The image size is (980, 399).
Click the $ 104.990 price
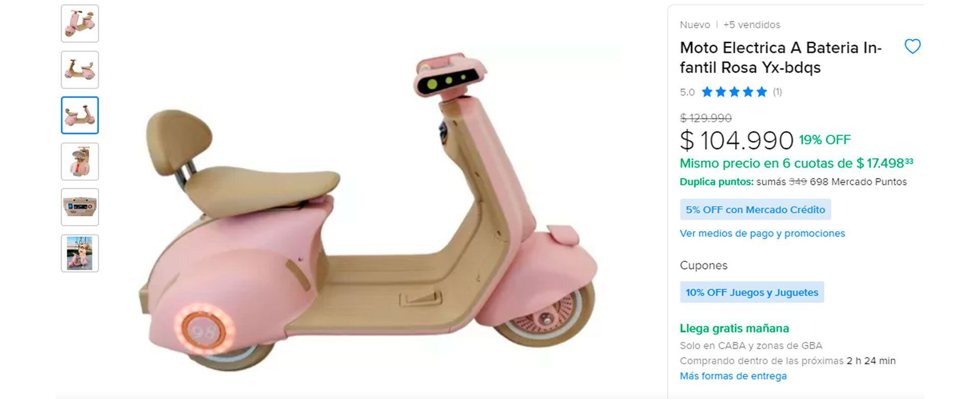[737, 140]
